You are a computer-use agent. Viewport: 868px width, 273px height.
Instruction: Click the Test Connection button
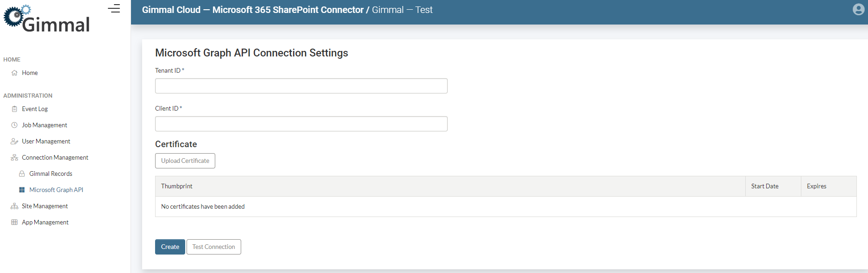click(x=213, y=247)
